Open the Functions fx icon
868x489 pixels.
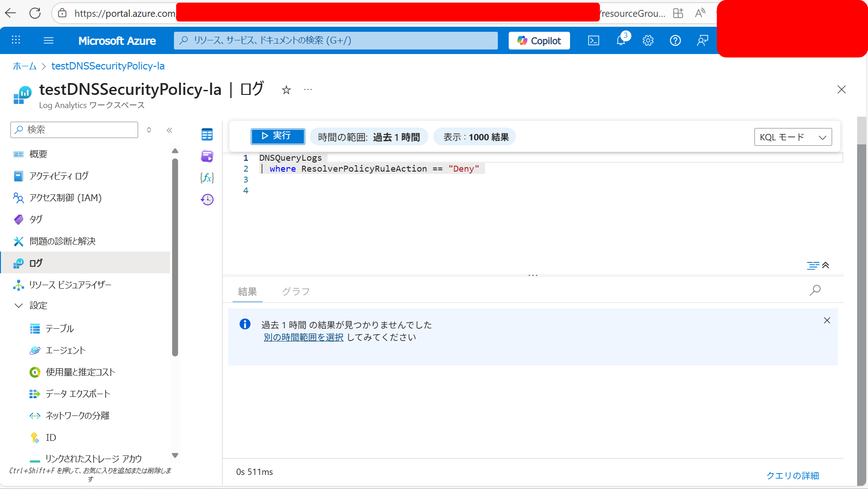[207, 178]
